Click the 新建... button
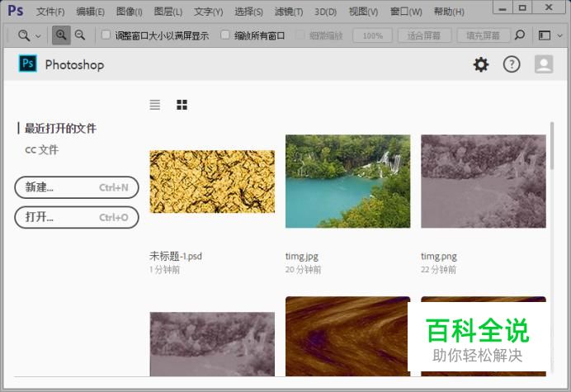Viewport: 571px width, 392px height. 77,187
